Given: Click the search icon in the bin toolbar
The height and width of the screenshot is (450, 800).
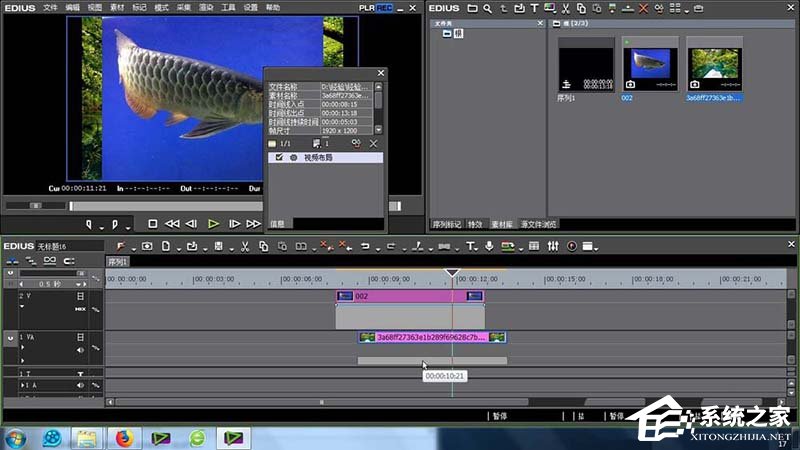Looking at the screenshot, I should [487, 8].
